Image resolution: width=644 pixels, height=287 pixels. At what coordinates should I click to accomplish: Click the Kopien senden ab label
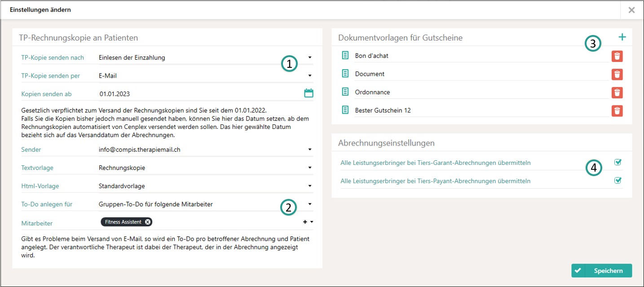(x=47, y=94)
